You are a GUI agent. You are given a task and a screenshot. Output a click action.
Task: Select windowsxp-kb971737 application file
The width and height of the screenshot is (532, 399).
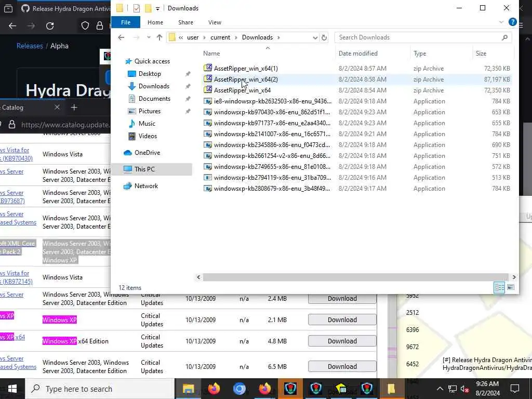click(272, 123)
